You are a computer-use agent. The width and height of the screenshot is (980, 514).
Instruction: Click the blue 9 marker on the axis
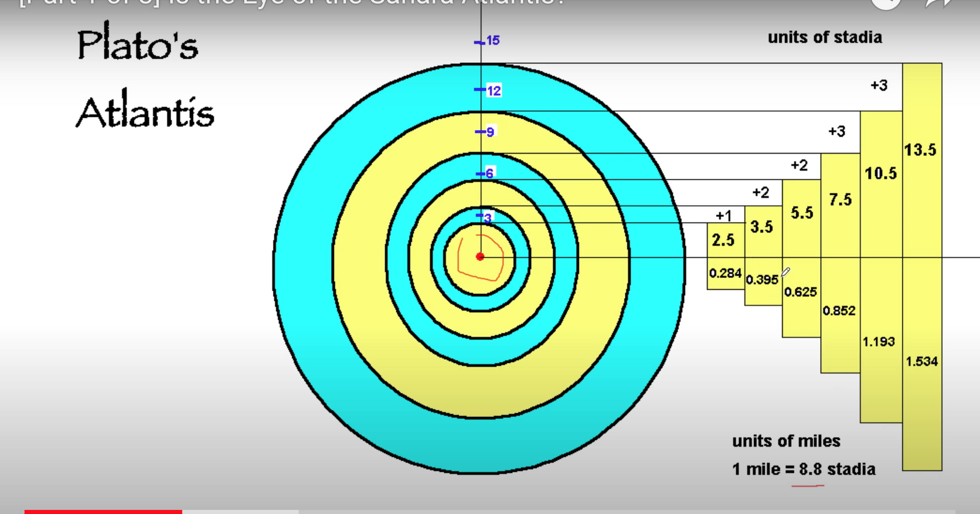(490, 132)
